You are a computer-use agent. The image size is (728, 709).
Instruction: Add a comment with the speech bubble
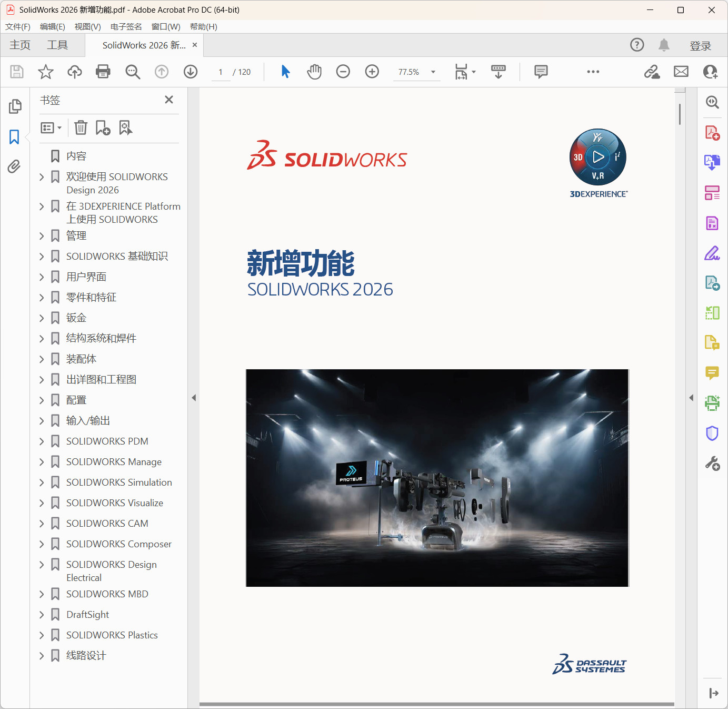point(541,72)
